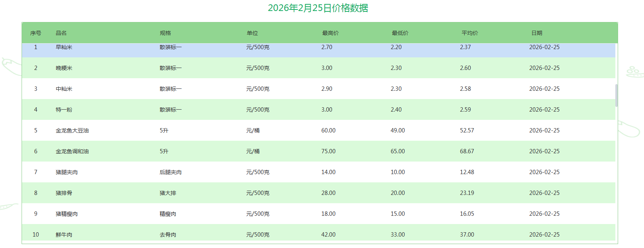Click the 金龙鱼大豆油 product name

pyautogui.click(x=72, y=130)
